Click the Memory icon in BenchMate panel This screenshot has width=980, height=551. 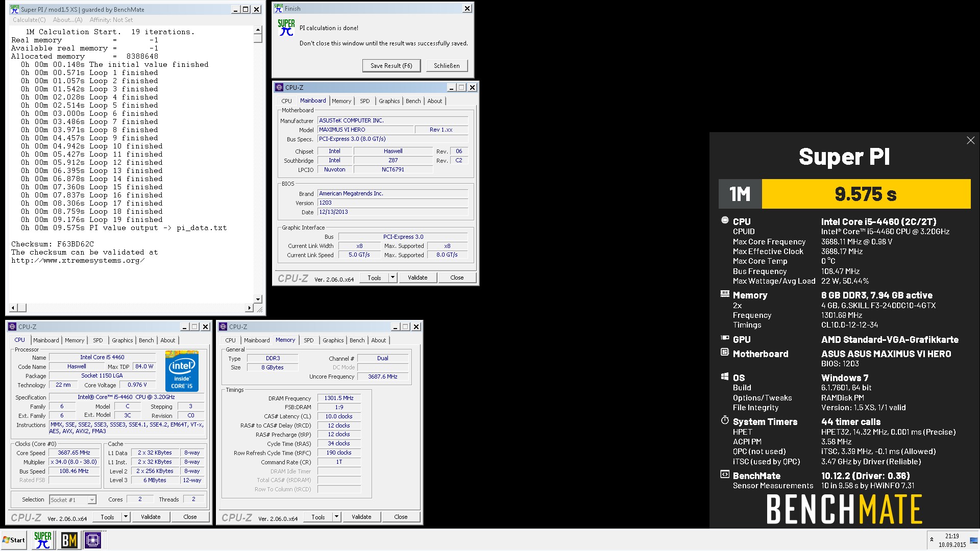tap(724, 294)
